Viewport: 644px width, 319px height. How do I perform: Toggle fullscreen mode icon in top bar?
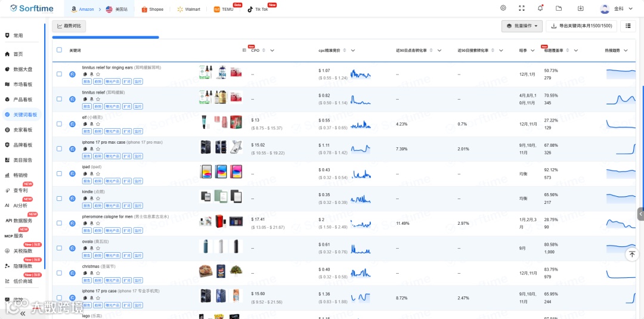(x=522, y=8)
